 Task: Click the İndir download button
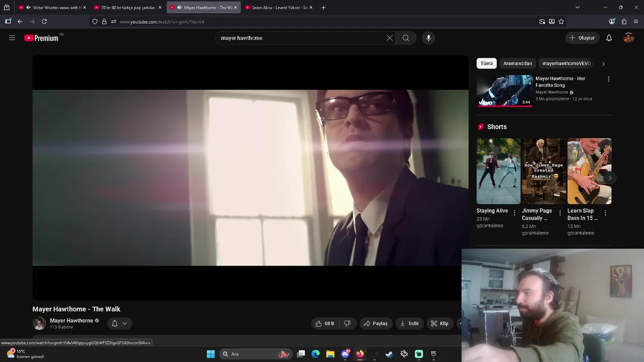[x=410, y=324]
